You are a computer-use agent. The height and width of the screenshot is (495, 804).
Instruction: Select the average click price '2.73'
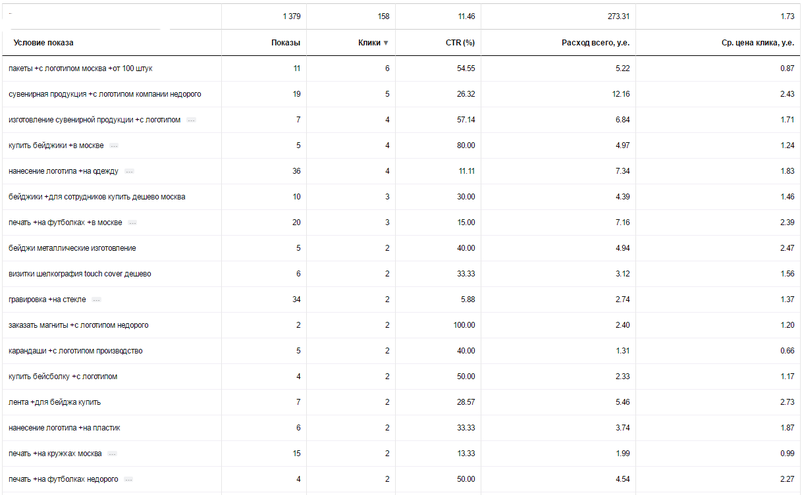[x=787, y=402]
